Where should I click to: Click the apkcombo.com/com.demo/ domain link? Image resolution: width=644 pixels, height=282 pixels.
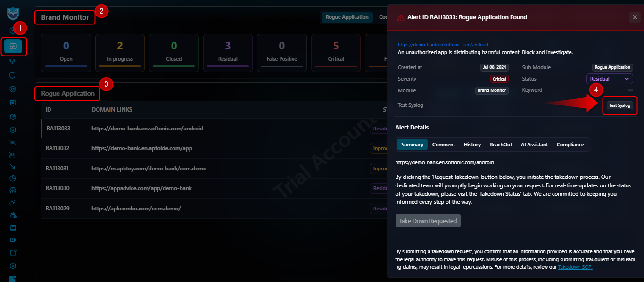tap(136, 209)
